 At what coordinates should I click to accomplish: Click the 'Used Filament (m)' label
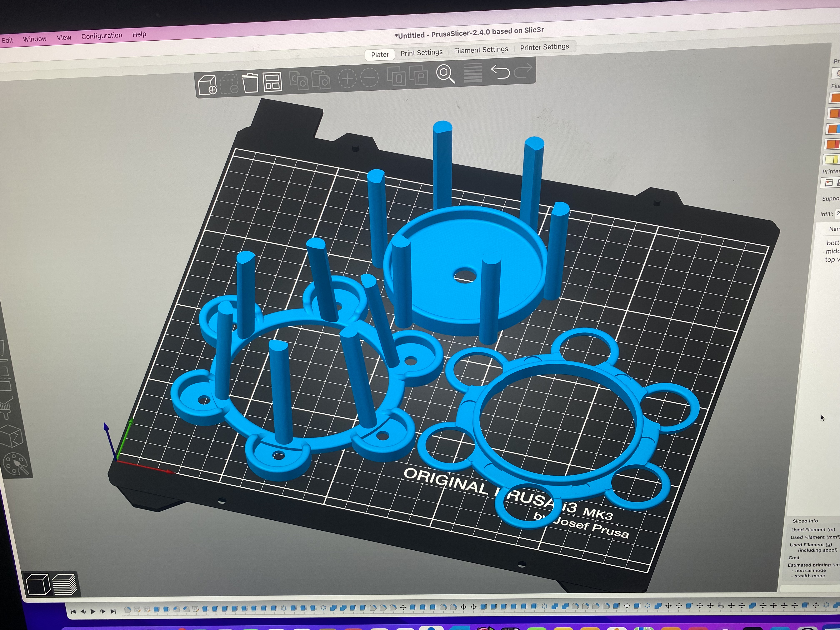click(813, 530)
